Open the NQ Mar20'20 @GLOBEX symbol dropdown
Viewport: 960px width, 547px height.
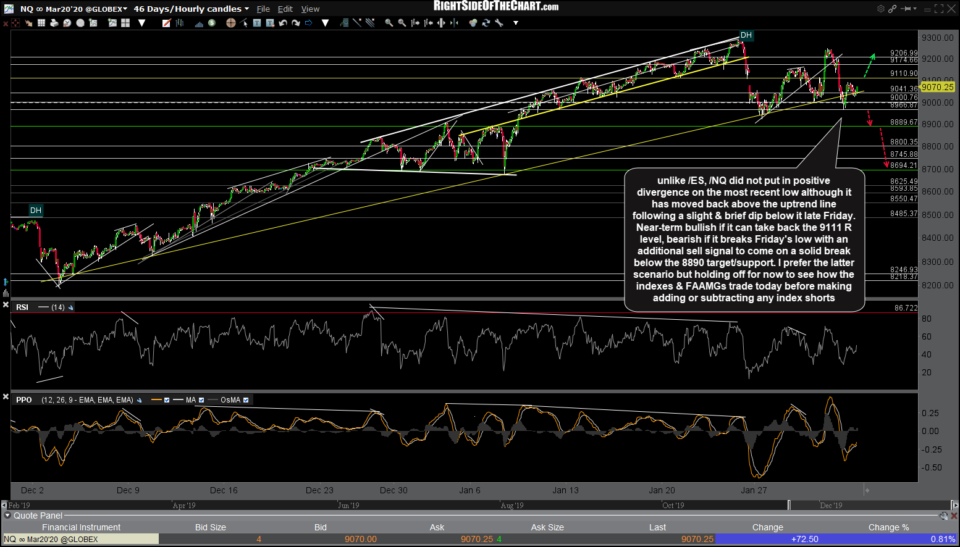(73, 9)
